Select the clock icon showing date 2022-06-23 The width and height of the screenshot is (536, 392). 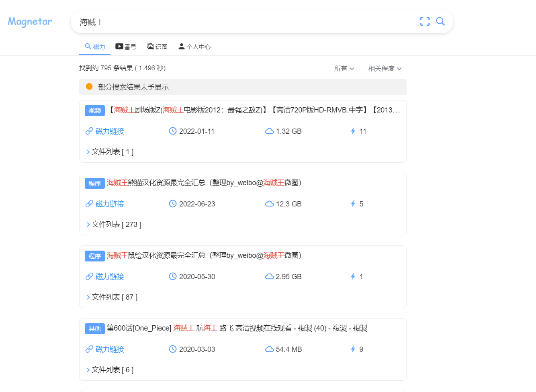(173, 204)
